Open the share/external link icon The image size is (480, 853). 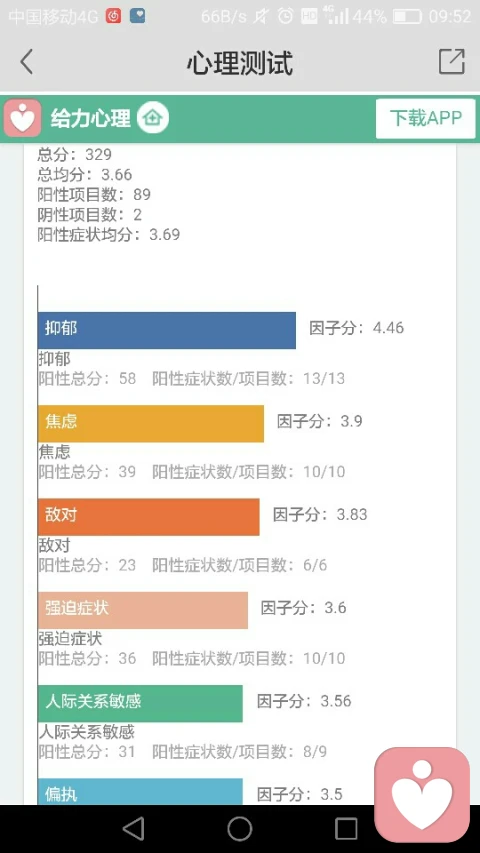[452, 61]
